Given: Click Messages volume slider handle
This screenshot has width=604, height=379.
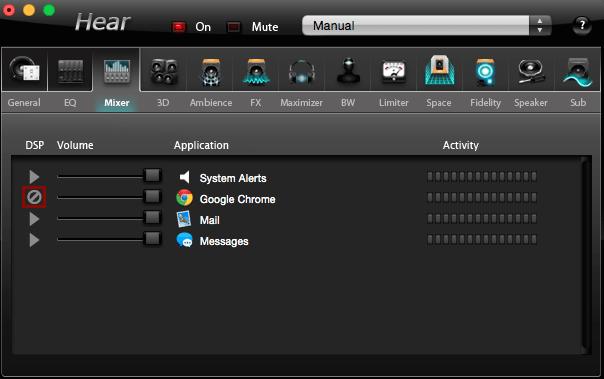Looking at the screenshot, I should 152,238.
